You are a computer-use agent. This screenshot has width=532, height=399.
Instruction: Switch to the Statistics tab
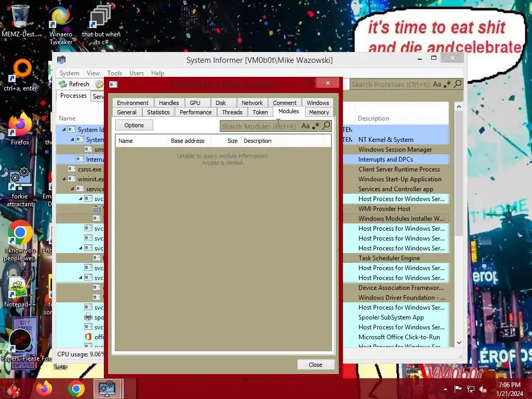(158, 112)
